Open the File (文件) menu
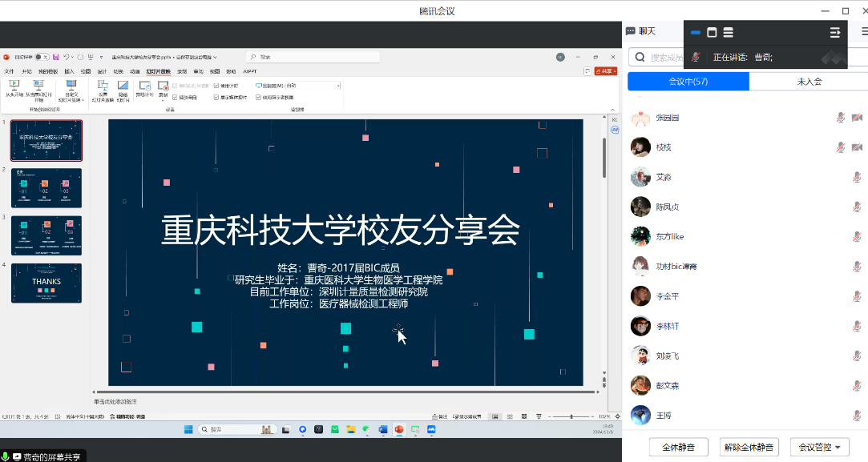The image size is (868, 462). 10,71
